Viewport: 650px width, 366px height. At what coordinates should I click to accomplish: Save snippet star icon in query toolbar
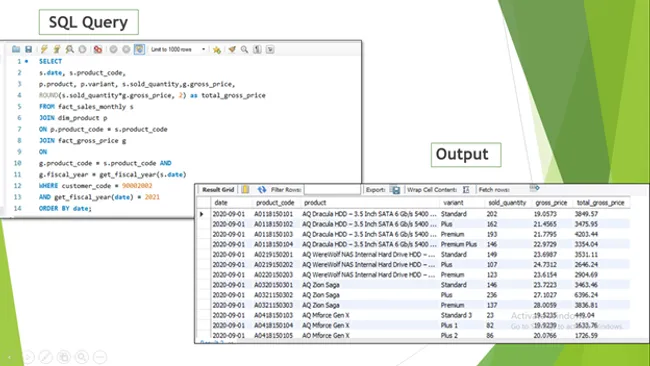tap(216, 50)
